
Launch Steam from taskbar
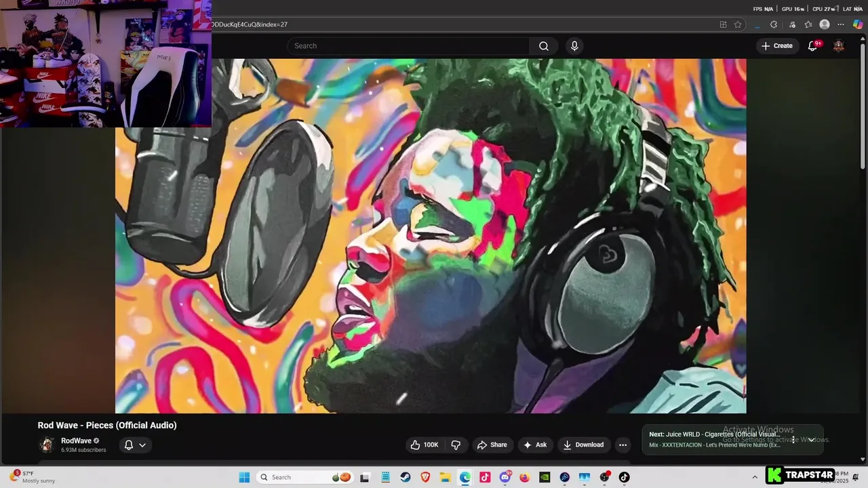(x=406, y=477)
